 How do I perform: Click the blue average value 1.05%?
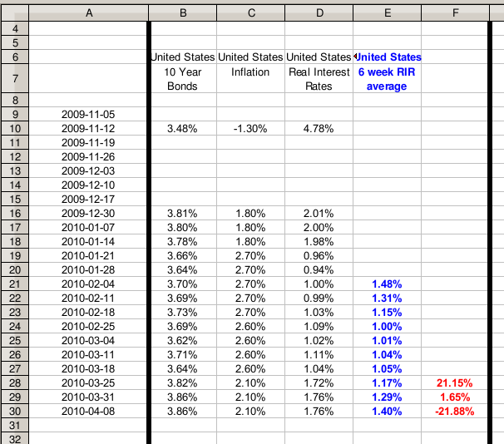pos(387,369)
